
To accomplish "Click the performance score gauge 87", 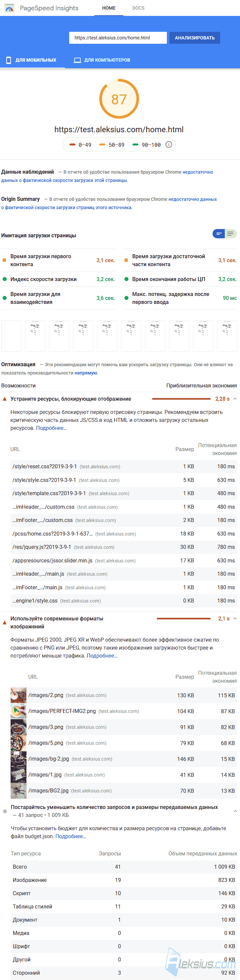I will (x=119, y=99).
